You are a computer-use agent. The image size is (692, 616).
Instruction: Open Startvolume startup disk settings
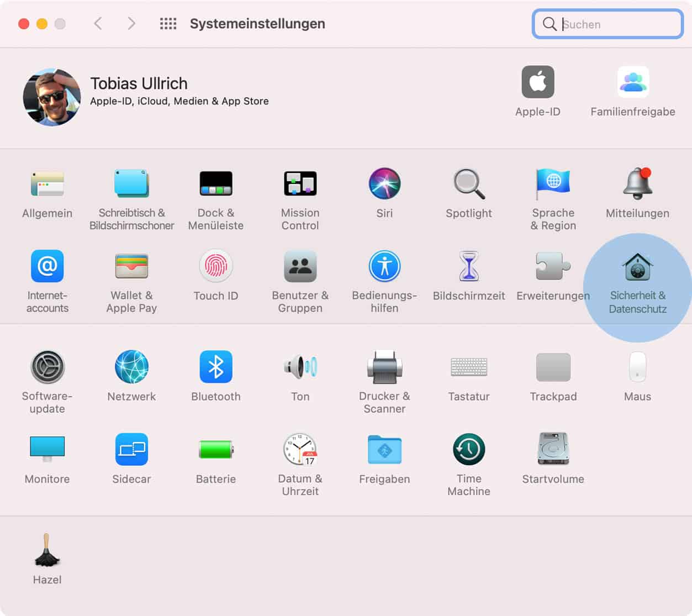(x=553, y=449)
